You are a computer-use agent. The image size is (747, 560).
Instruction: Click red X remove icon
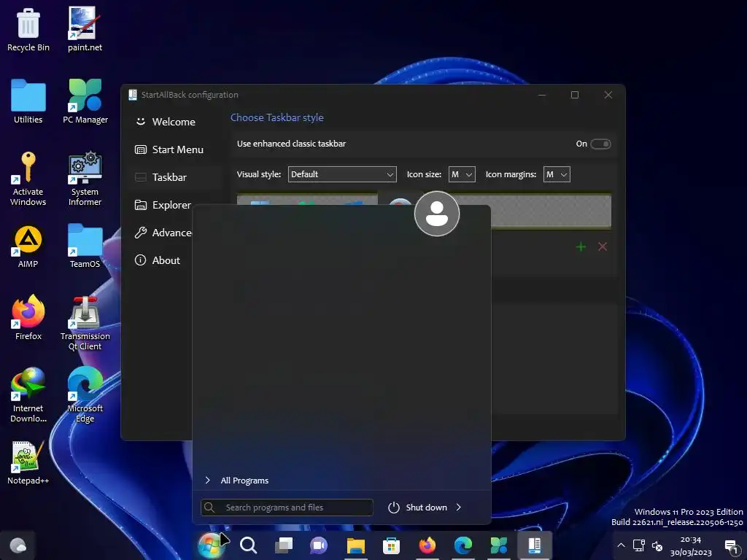[603, 246]
